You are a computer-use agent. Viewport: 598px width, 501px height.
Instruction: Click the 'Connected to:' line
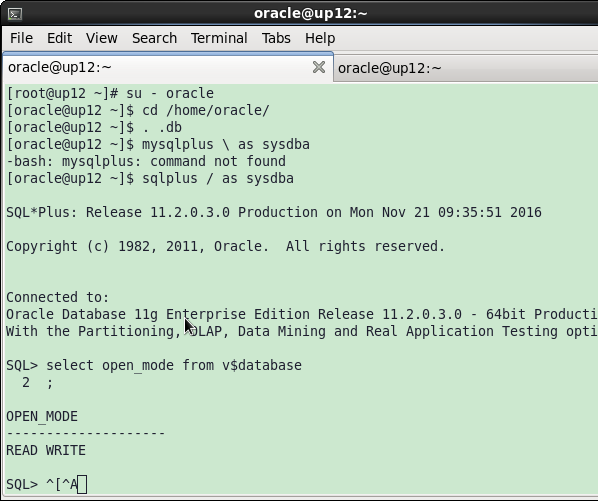pyautogui.click(x=58, y=297)
